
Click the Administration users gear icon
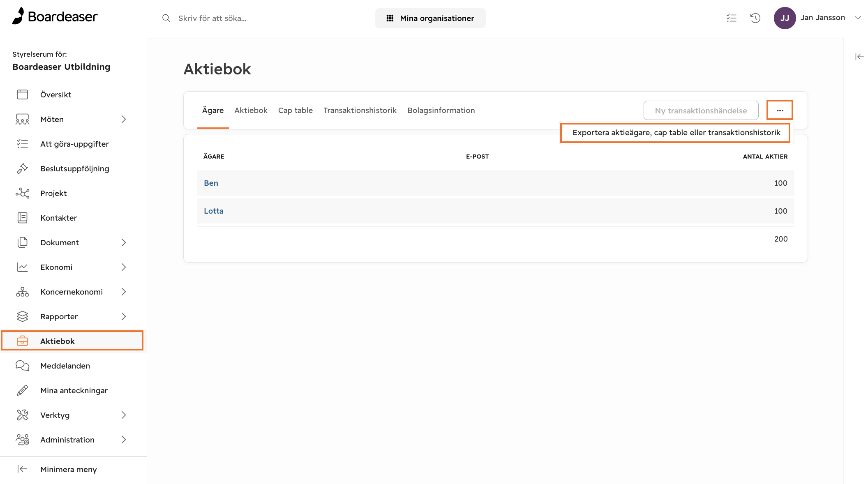(x=22, y=440)
